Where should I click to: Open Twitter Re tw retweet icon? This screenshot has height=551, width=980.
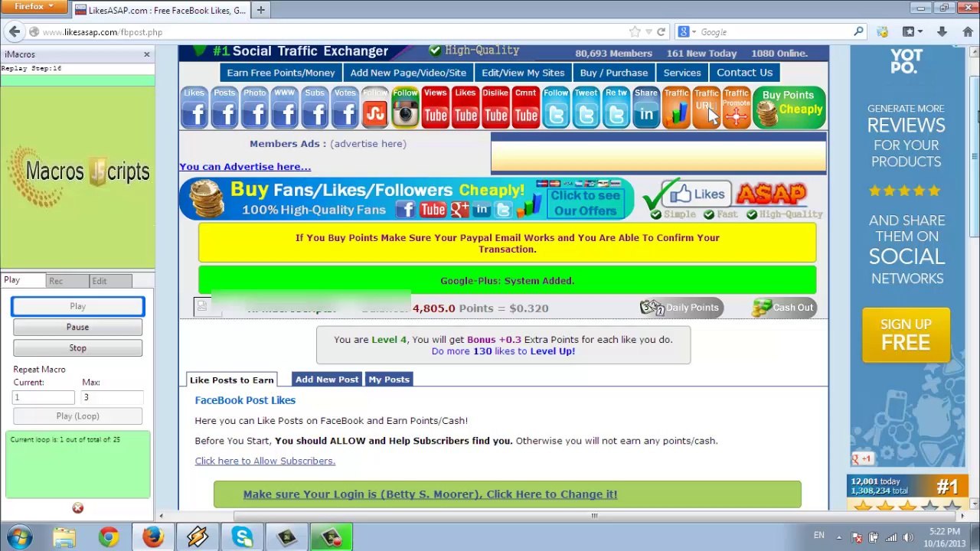(616, 107)
